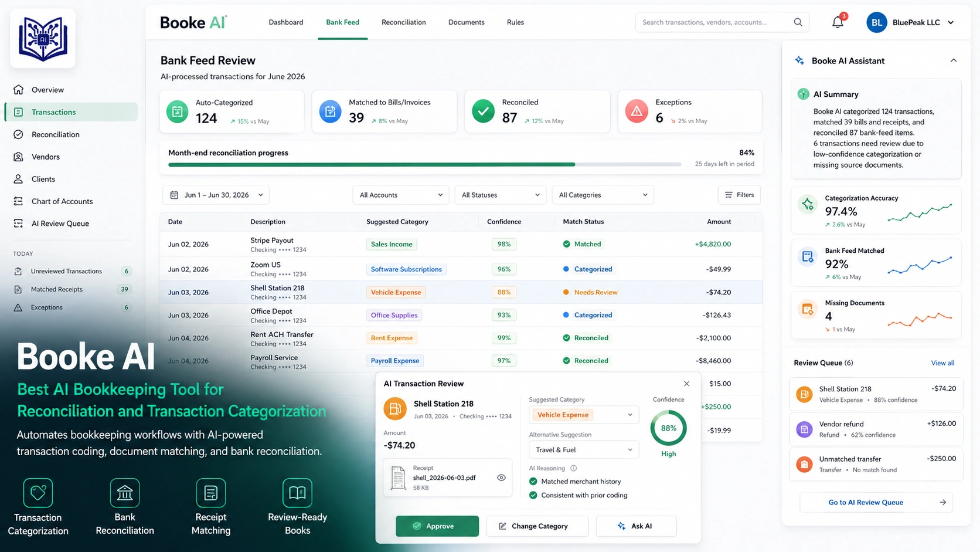Click the AI Reasoning info icon
This screenshot has width=980, height=552.
pyautogui.click(x=574, y=468)
